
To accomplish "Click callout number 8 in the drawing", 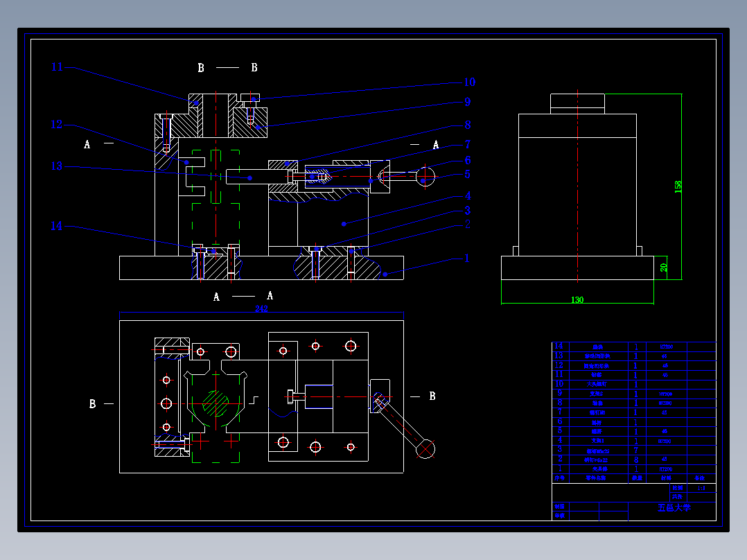I will (467, 125).
